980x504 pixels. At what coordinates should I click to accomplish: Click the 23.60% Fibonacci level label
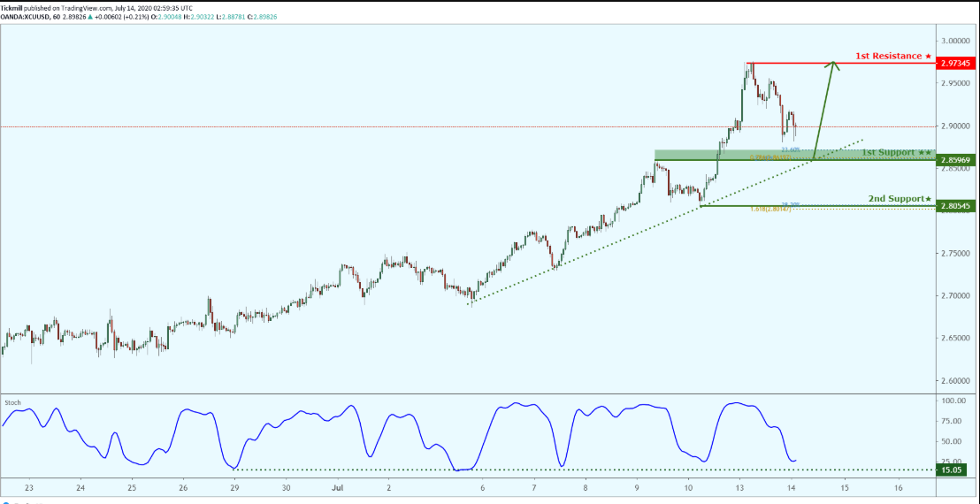click(791, 150)
